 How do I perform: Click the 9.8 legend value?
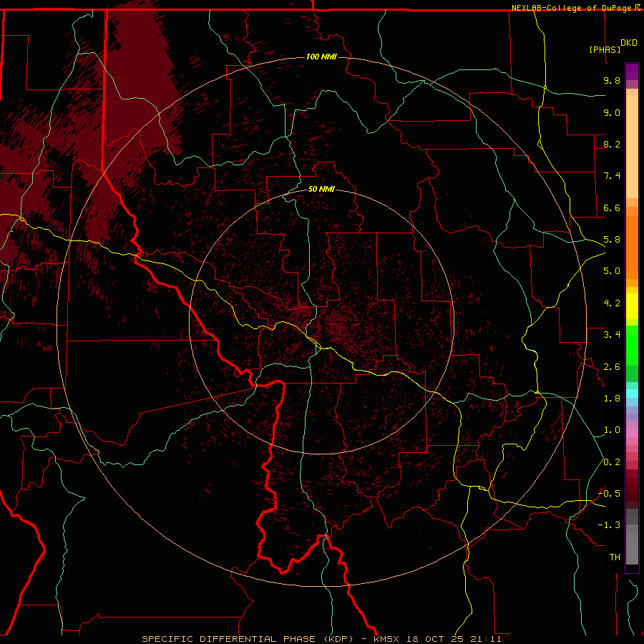(x=612, y=80)
